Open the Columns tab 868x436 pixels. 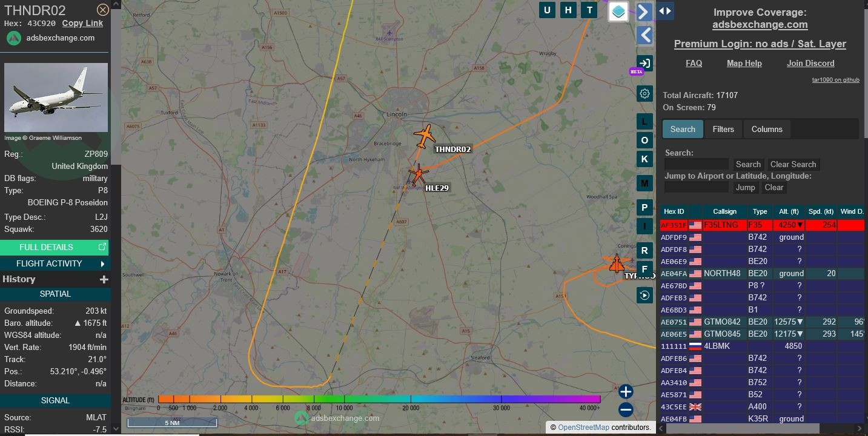click(x=766, y=129)
